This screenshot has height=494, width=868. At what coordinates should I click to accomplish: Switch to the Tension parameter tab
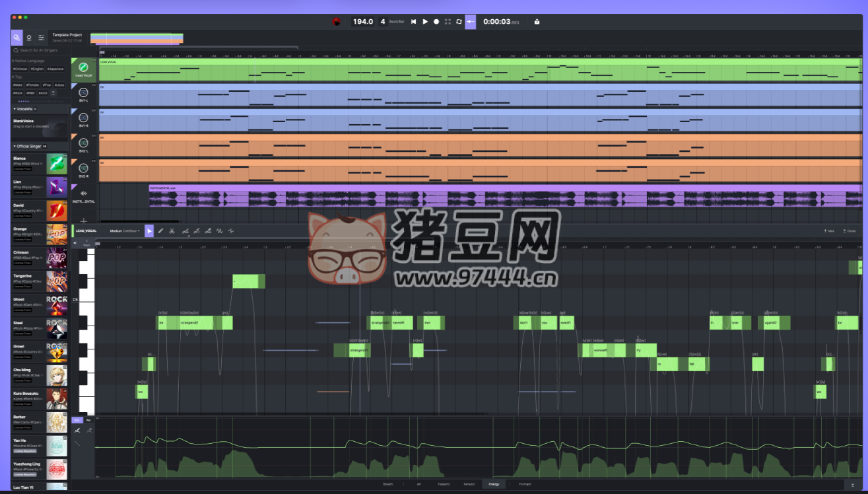coord(469,484)
